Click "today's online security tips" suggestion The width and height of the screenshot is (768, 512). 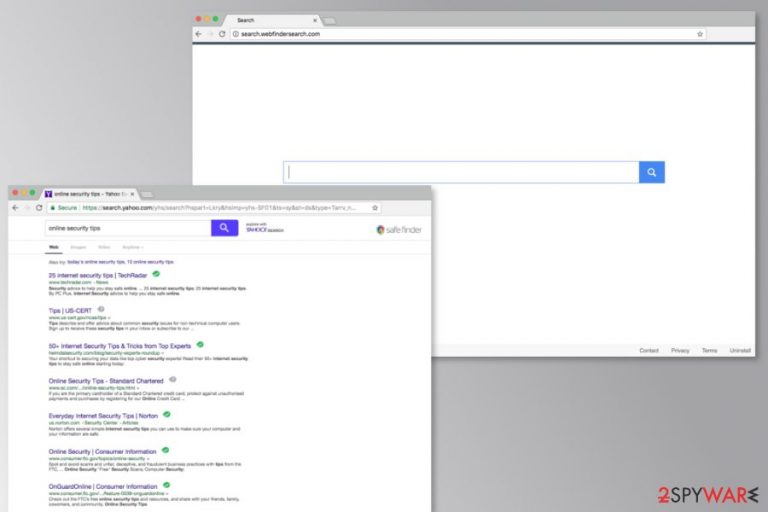(x=96, y=262)
